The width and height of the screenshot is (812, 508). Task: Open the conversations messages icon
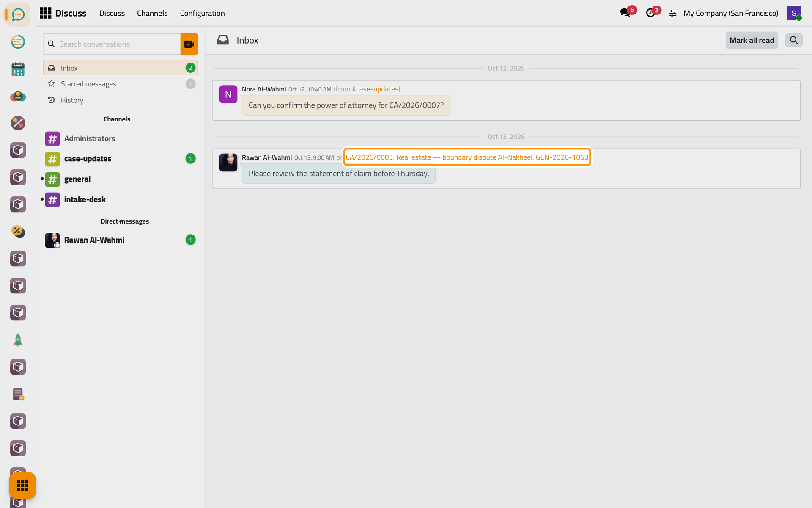[x=625, y=13]
